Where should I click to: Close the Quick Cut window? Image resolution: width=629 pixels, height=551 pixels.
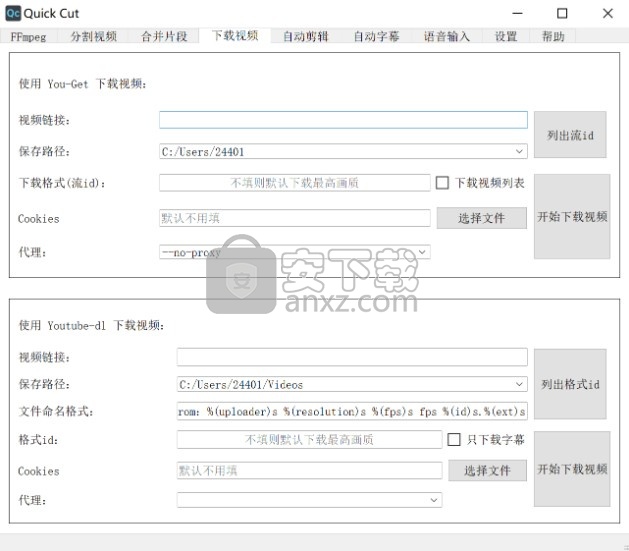coord(608,13)
